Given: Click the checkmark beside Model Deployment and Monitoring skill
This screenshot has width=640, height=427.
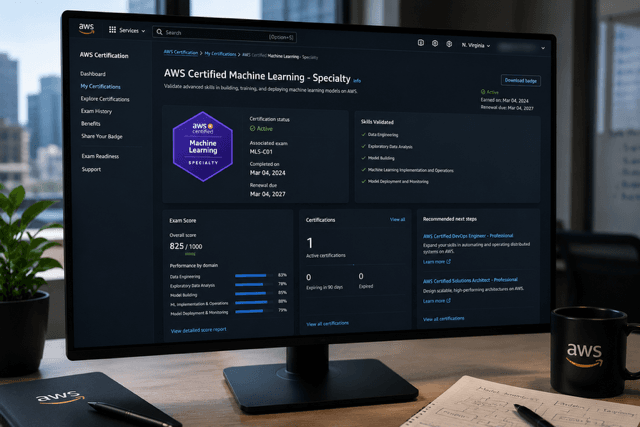Looking at the screenshot, I should (363, 181).
